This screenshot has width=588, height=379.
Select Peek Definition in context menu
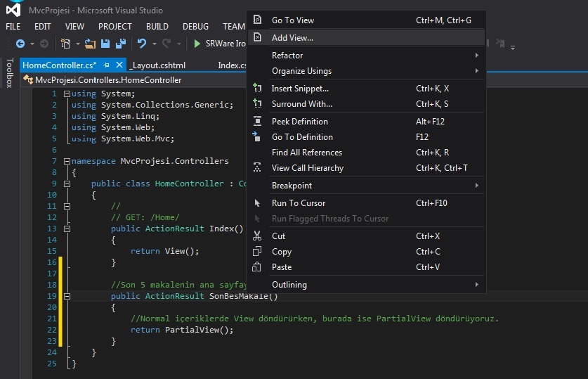(x=299, y=122)
